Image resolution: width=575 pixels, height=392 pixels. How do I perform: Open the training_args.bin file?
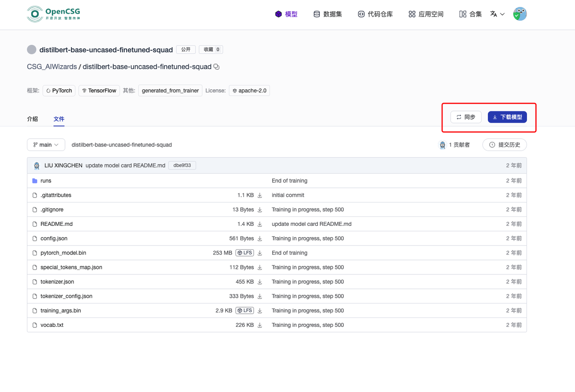point(61,310)
